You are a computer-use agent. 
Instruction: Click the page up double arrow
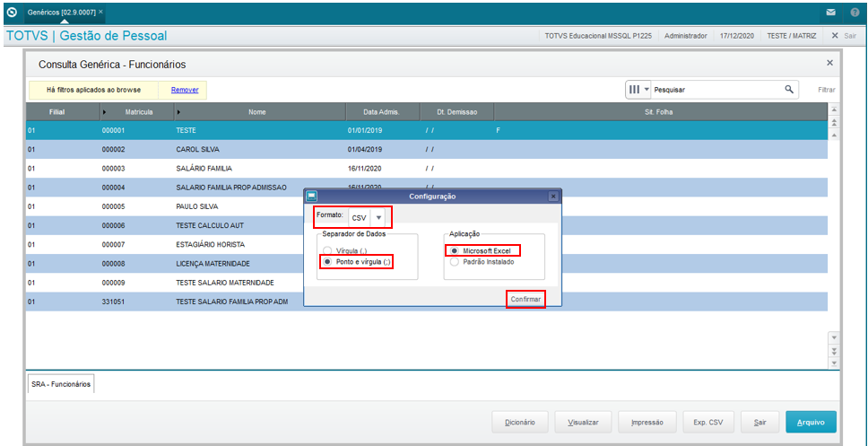point(834,122)
